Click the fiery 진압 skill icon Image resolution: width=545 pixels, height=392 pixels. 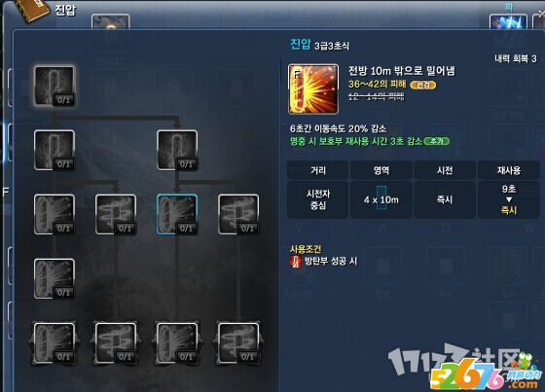pyautogui.click(x=313, y=89)
